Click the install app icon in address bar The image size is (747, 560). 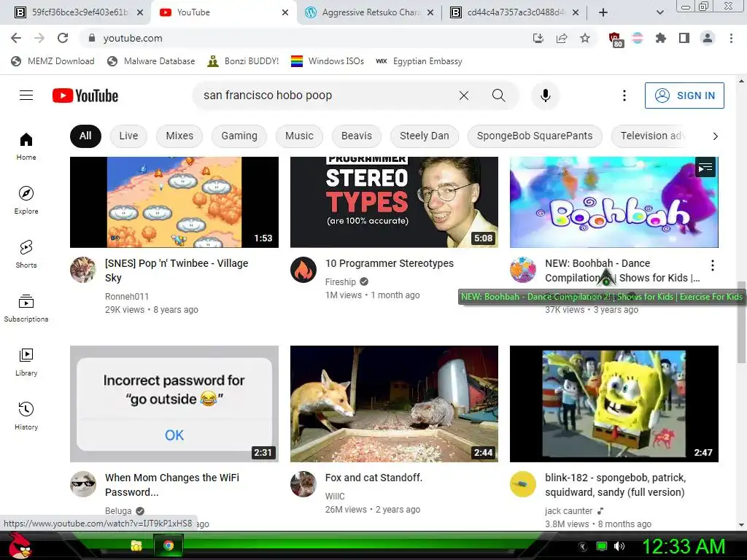point(538,38)
